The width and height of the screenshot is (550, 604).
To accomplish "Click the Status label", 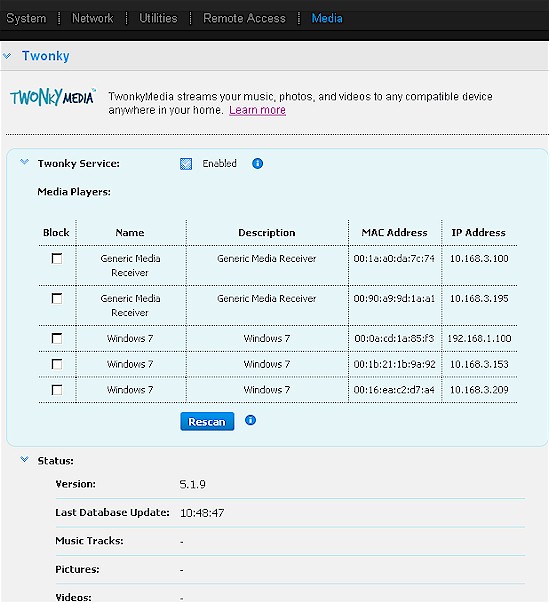I will [55, 461].
